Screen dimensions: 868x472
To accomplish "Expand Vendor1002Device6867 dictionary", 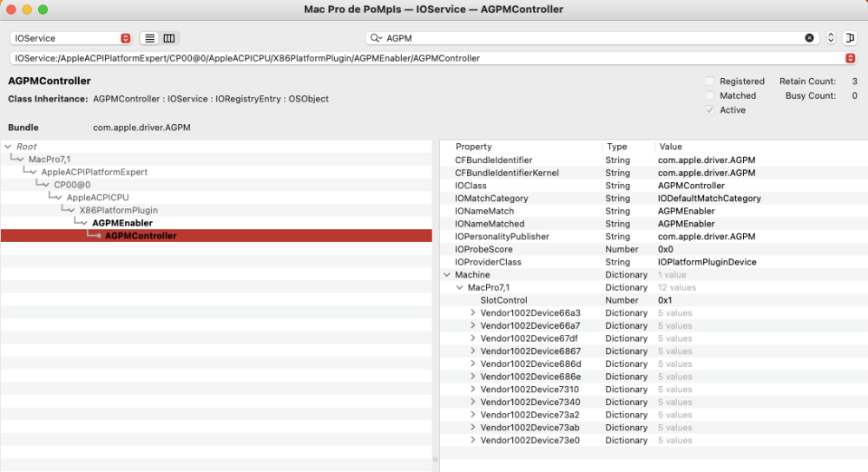I will [x=472, y=351].
